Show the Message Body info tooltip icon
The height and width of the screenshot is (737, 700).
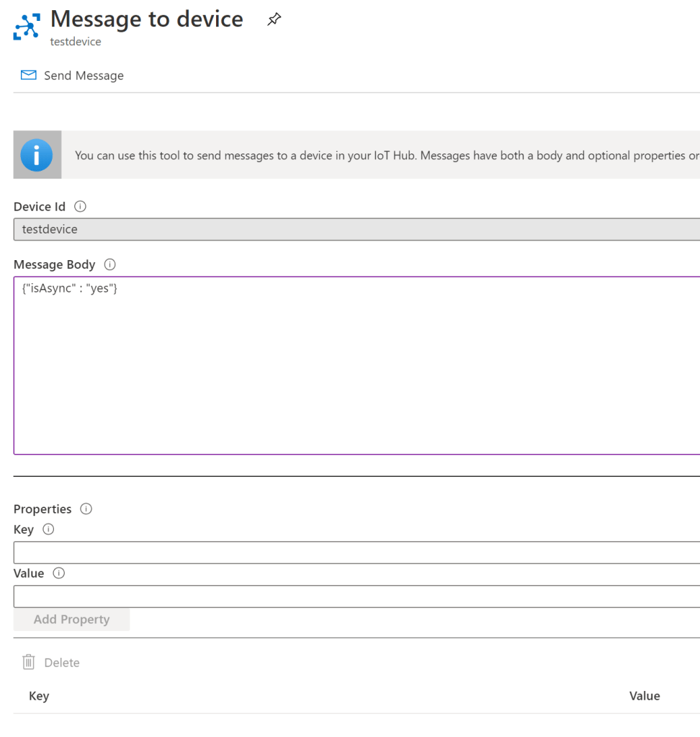[x=110, y=264]
